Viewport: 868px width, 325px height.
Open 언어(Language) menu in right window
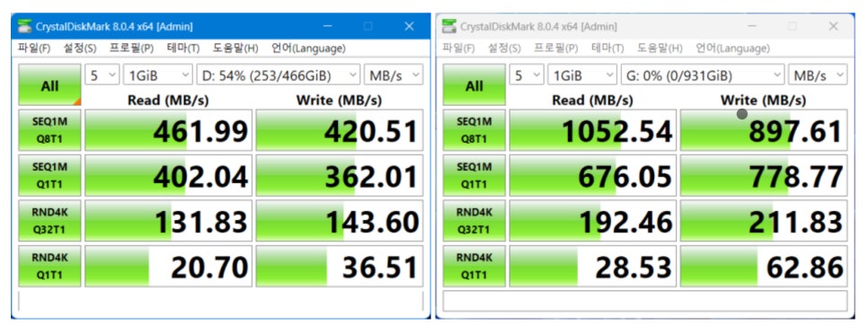coord(733,48)
